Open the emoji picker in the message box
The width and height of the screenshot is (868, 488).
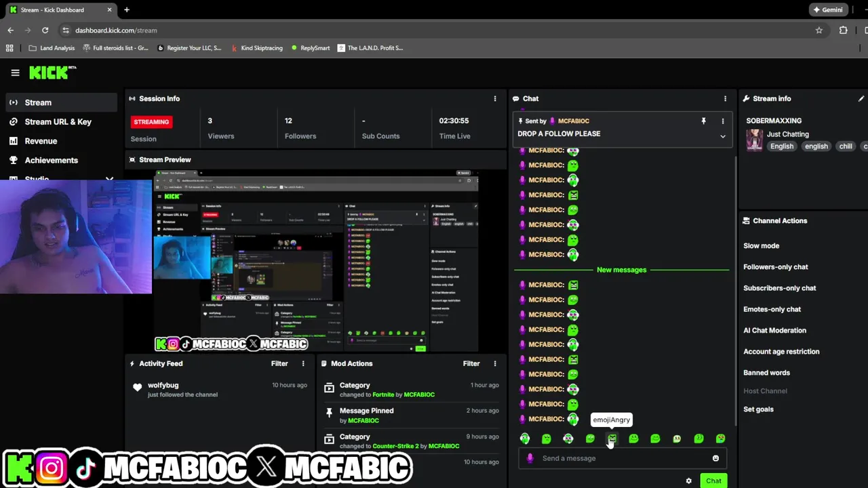pyautogui.click(x=715, y=458)
